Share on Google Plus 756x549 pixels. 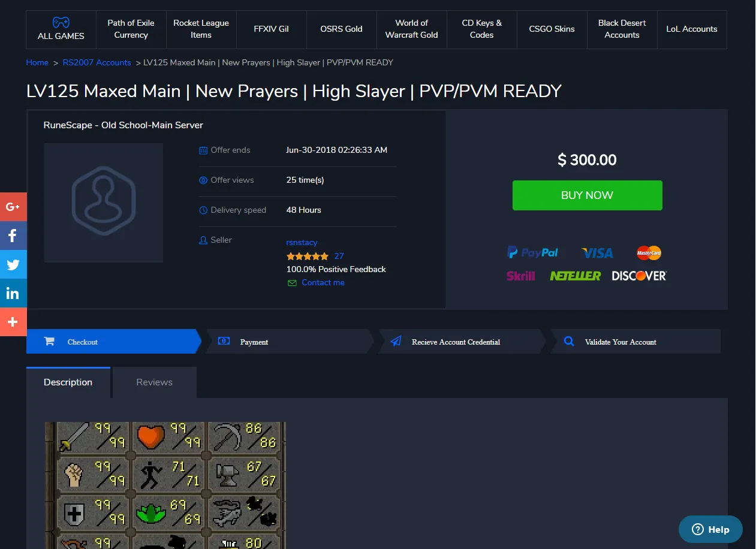(x=13, y=207)
